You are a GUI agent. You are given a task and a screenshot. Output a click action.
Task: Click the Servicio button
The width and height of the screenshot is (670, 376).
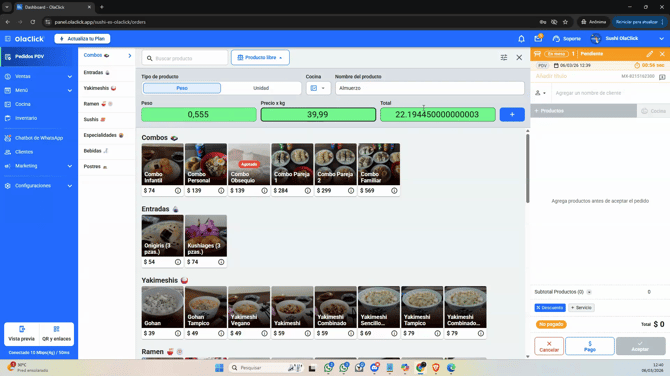(581, 308)
